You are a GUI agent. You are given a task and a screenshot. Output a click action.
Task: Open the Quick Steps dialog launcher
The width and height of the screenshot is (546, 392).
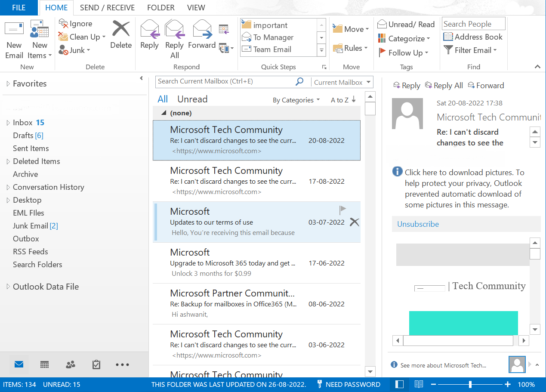pyautogui.click(x=324, y=67)
